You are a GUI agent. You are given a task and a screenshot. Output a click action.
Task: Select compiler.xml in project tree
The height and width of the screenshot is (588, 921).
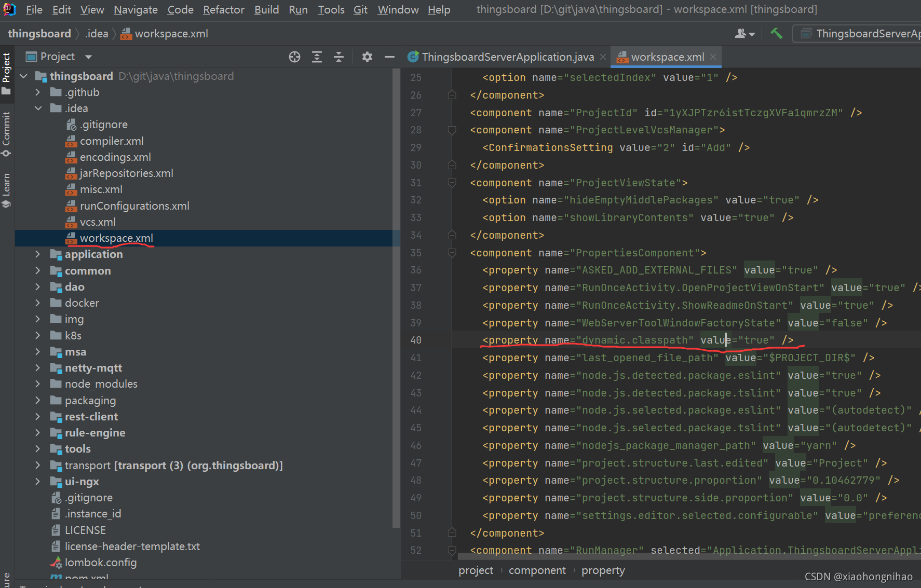coord(112,141)
